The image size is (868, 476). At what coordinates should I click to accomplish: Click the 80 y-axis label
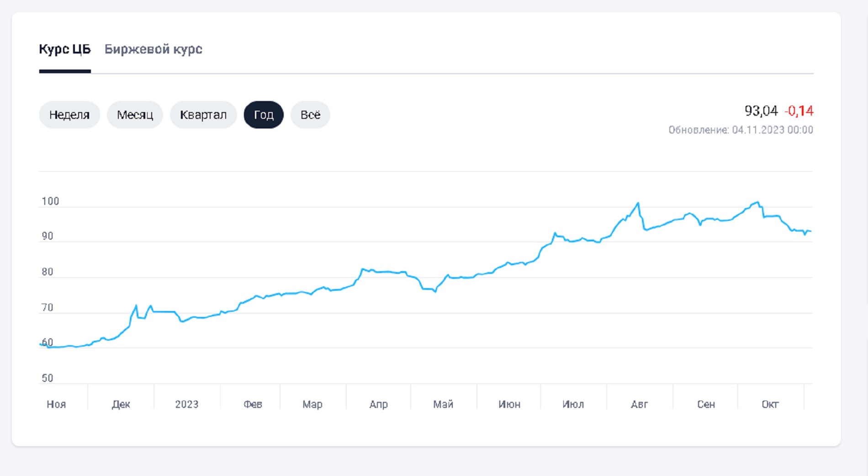[48, 272]
